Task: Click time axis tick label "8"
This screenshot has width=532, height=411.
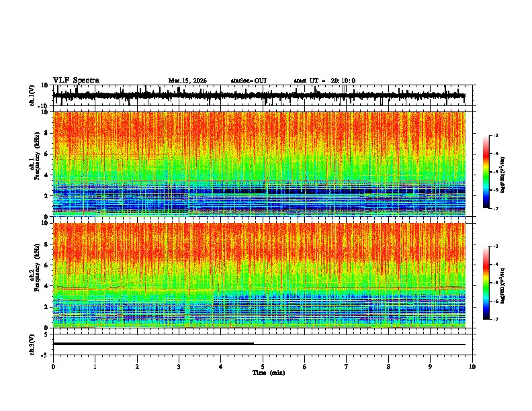Action: coord(388,367)
